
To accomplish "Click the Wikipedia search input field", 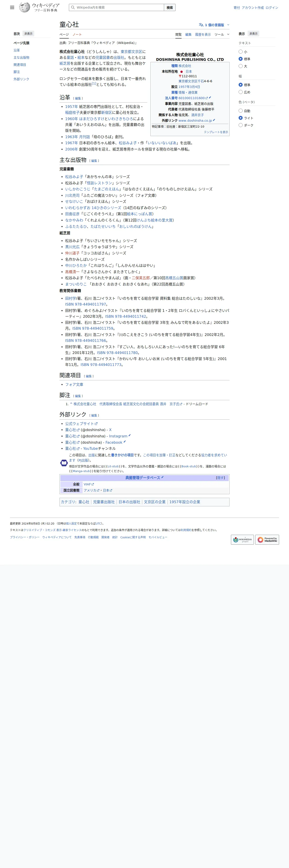I will pos(116,7).
